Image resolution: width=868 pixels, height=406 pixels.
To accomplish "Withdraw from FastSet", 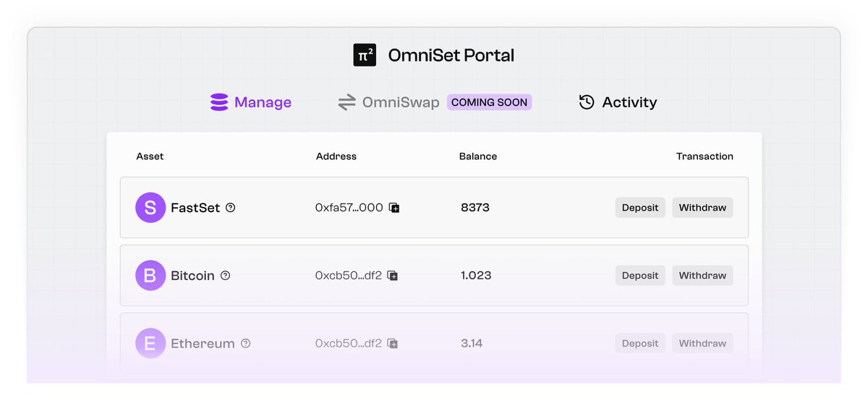I will [702, 208].
